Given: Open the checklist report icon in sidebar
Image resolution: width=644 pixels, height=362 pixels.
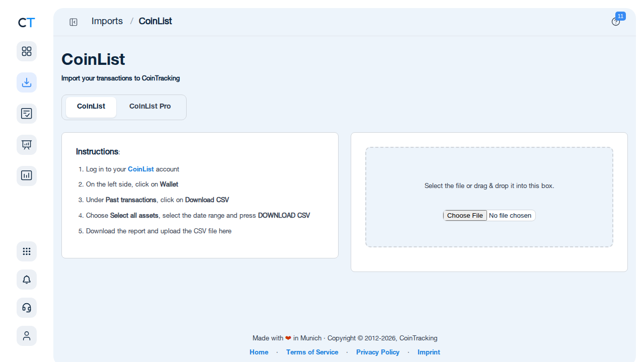Looking at the screenshot, I should pos(27,114).
